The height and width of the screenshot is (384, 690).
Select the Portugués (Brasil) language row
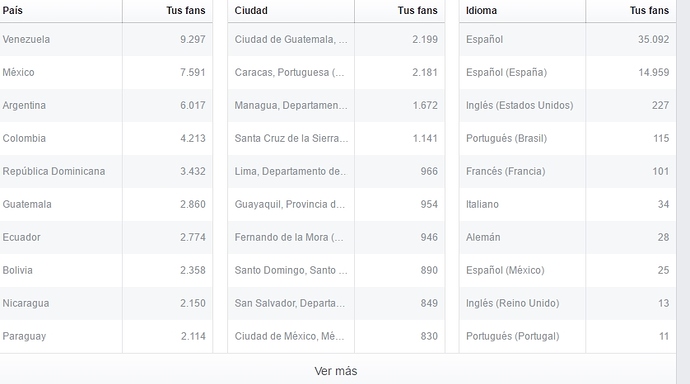tap(568, 138)
